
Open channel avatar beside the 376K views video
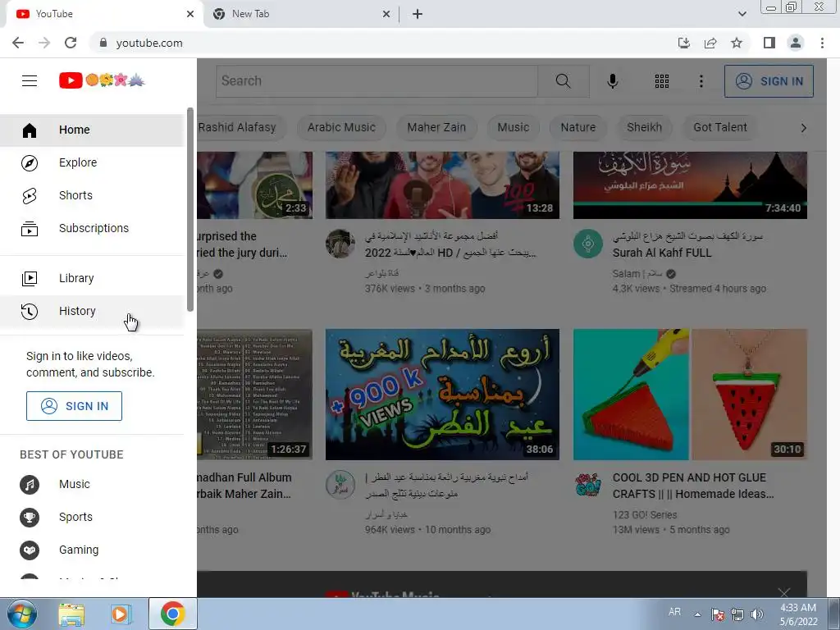[340, 244]
